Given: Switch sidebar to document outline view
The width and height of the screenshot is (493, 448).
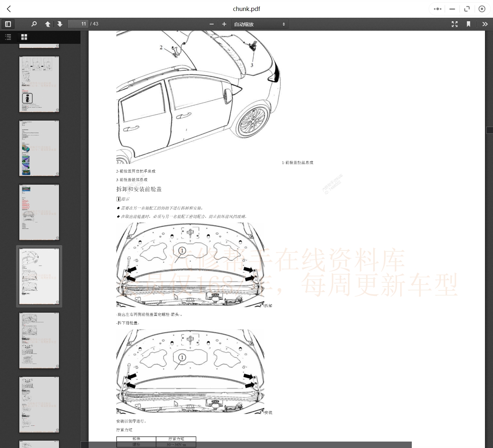Looking at the screenshot, I should (8, 37).
